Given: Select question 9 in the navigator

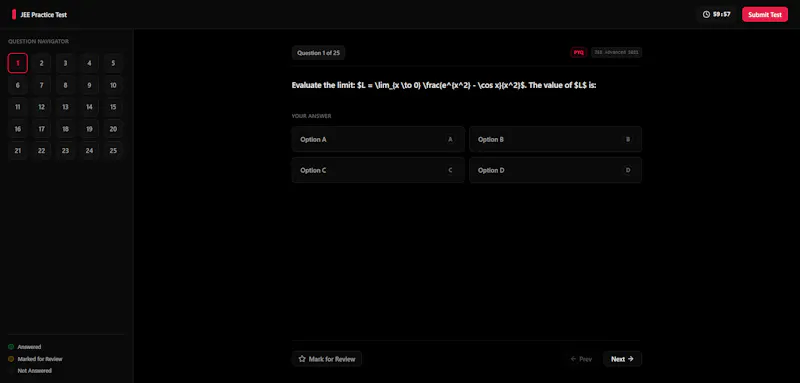Looking at the screenshot, I should pos(89,85).
